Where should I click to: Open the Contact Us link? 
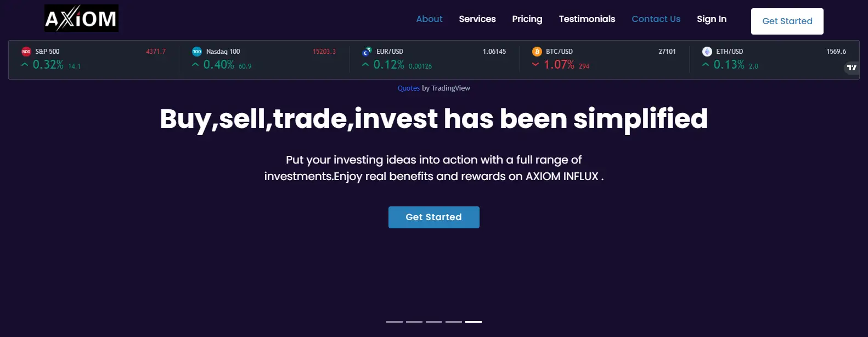click(656, 19)
